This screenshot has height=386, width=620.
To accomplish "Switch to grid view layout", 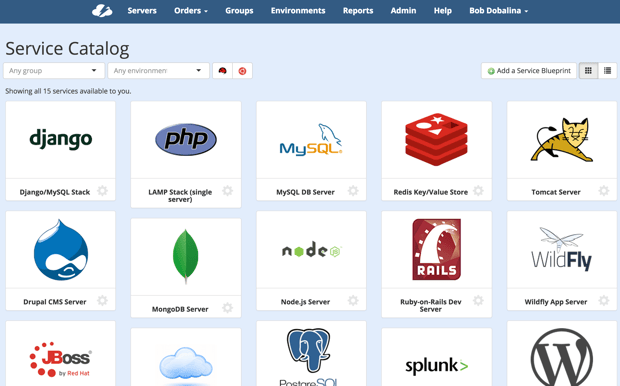I will [588, 71].
